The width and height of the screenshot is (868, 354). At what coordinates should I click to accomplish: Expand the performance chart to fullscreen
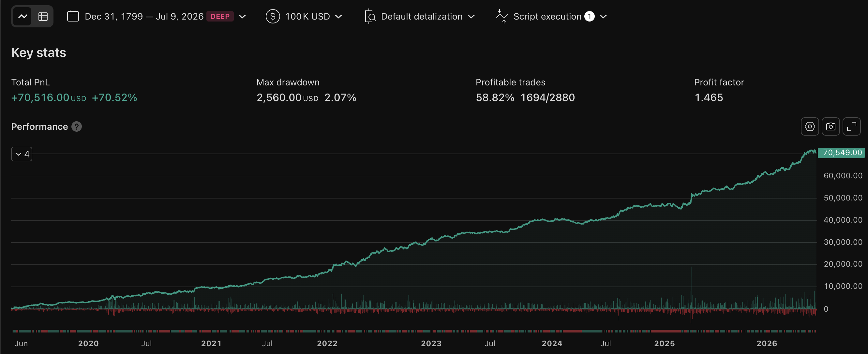click(x=851, y=127)
